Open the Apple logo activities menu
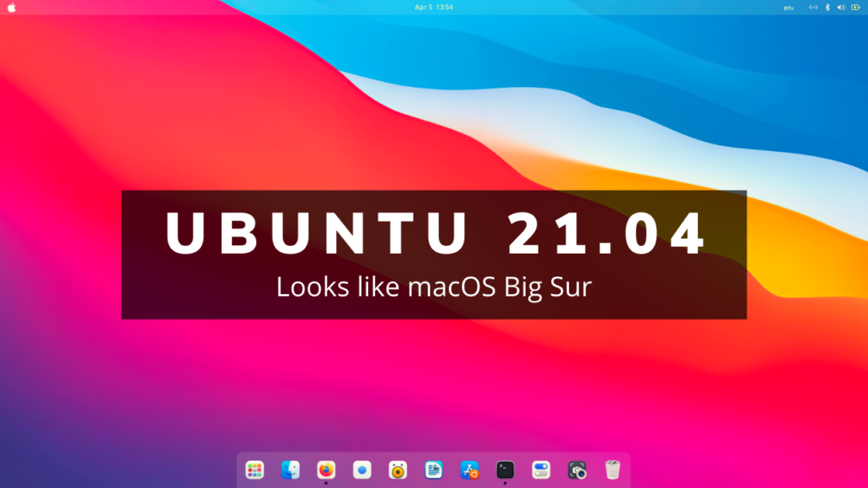 pos(12,8)
